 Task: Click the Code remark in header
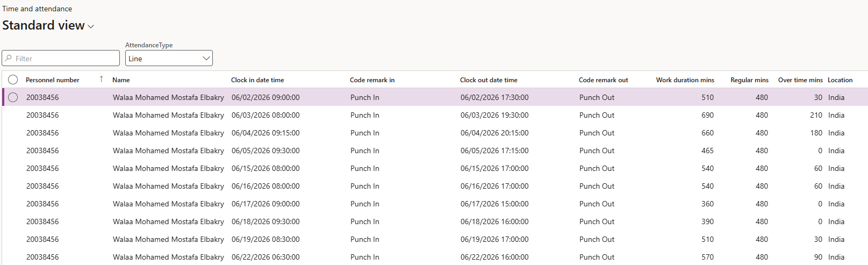372,80
